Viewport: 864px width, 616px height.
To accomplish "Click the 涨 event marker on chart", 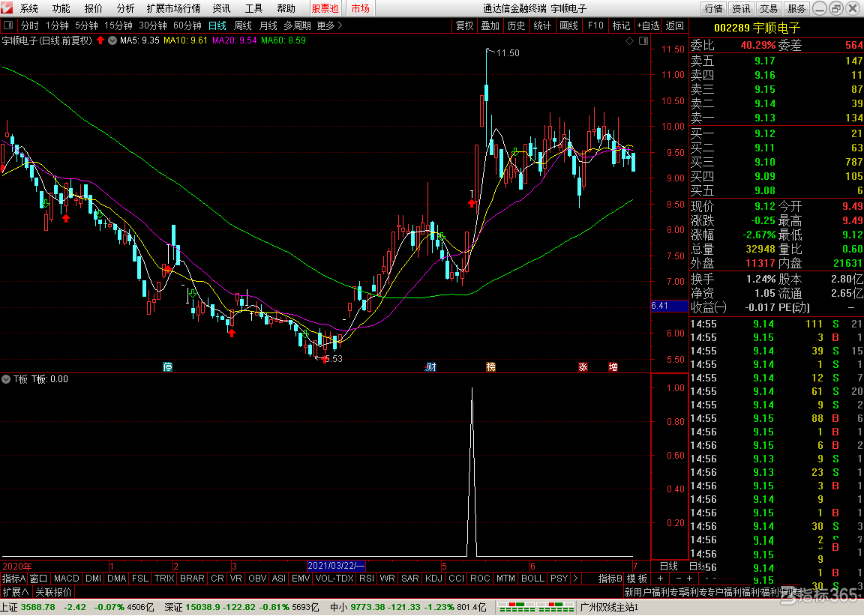I will (x=583, y=366).
